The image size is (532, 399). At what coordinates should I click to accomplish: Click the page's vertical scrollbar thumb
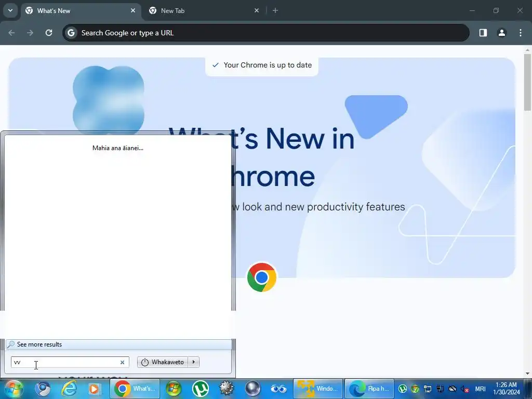527,82
